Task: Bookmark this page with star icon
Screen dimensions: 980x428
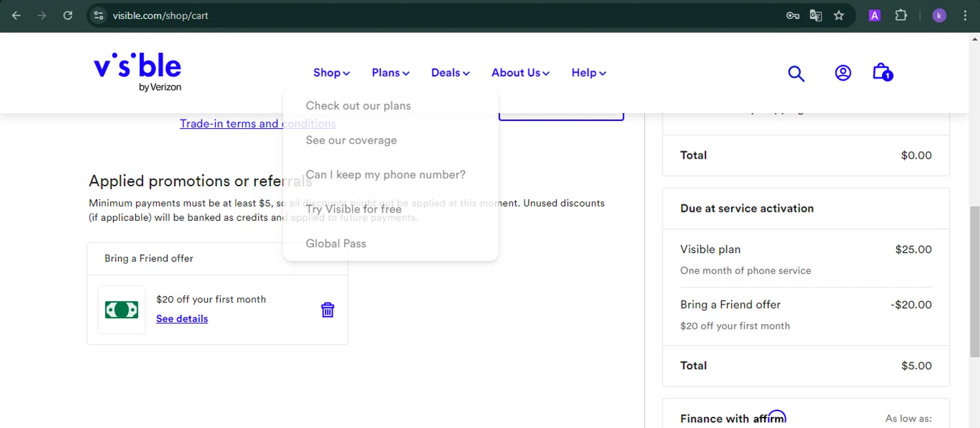Action: [839, 16]
